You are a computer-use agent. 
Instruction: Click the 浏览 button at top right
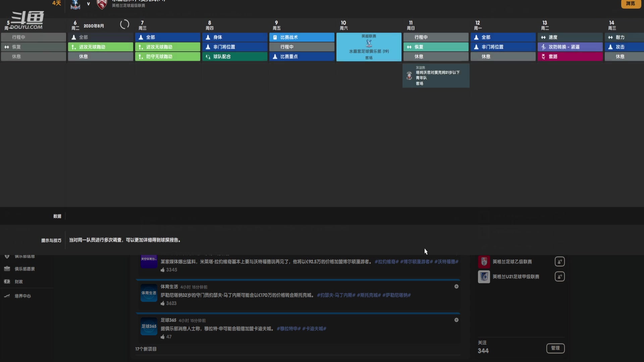631,3
